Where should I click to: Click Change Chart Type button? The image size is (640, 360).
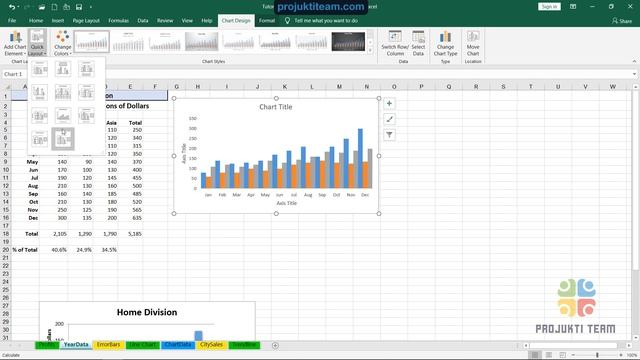(445, 44)
